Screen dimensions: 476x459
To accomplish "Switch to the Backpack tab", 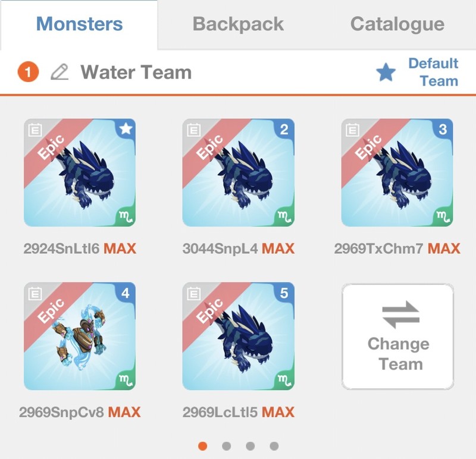I will 239,24.
